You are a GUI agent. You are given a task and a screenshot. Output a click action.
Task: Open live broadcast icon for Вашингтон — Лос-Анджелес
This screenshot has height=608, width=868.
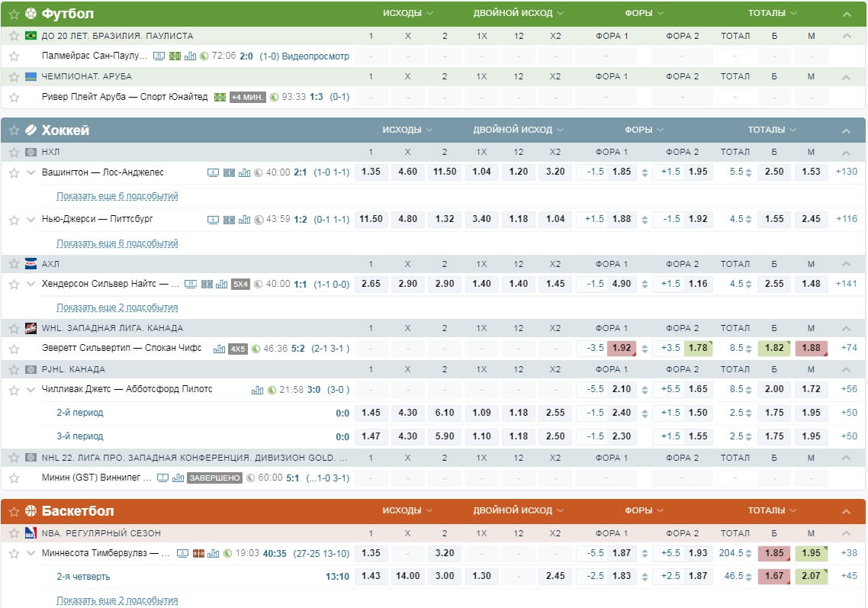point(214,172)
